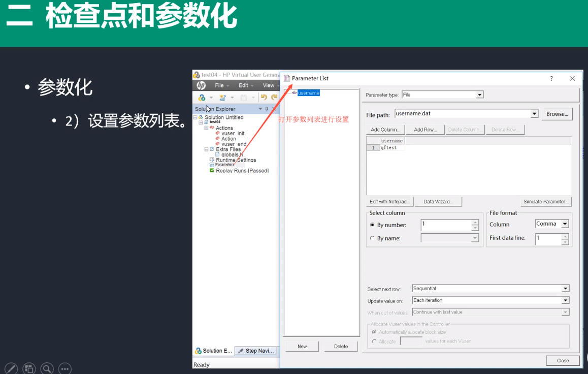Click the disabled Save toolbar icon
Screen dimensions: 588x374
coord(244,98)
